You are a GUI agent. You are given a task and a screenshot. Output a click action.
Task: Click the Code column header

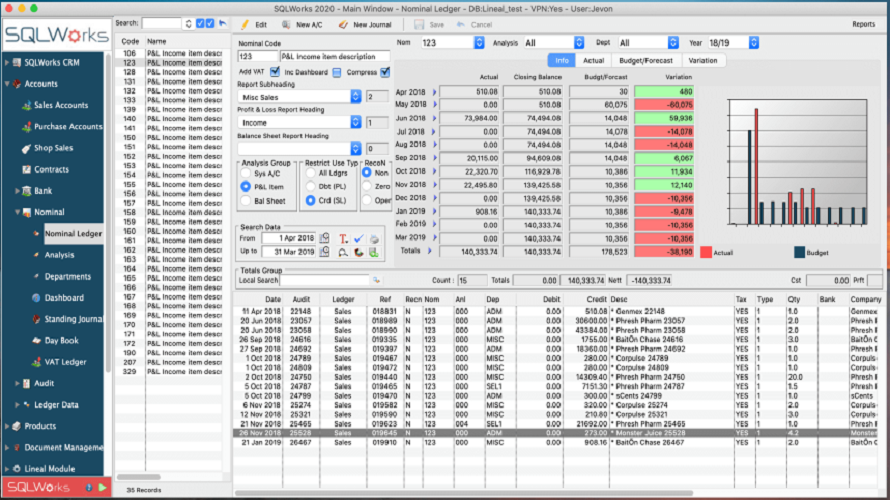click(x=130, y=41)
